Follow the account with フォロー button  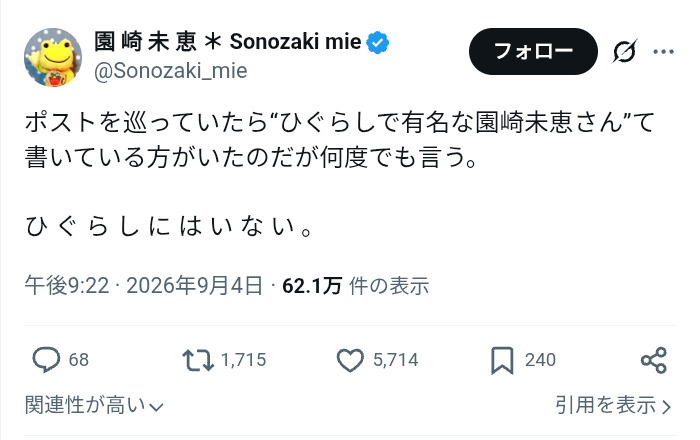click(x=533, y=51)
